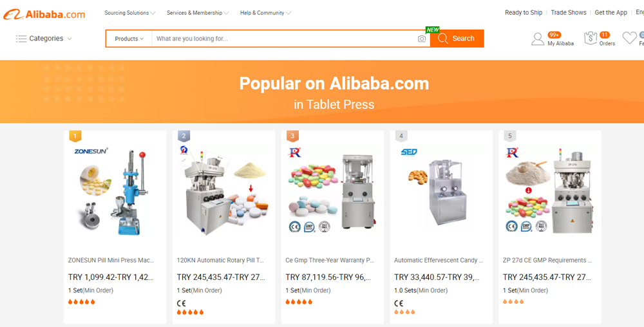Open camera image search icon
This screenshot has height=327, width=644.
click(422, 39)
